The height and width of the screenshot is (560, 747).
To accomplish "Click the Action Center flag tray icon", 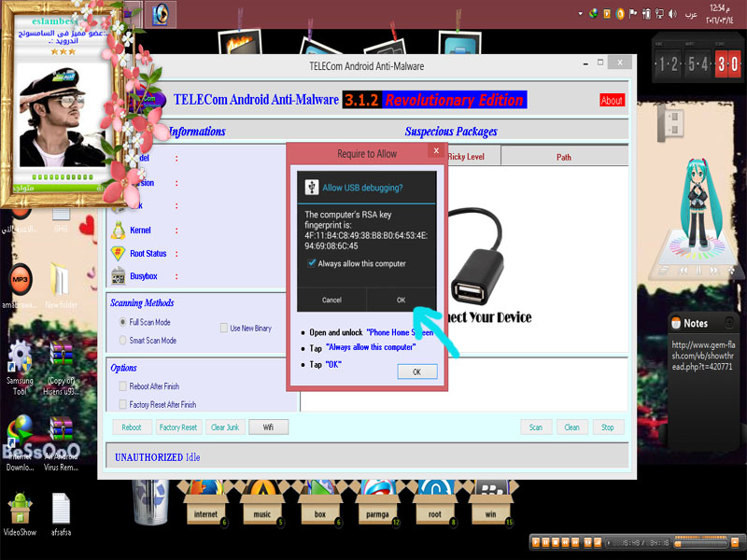I will [633, 14].
